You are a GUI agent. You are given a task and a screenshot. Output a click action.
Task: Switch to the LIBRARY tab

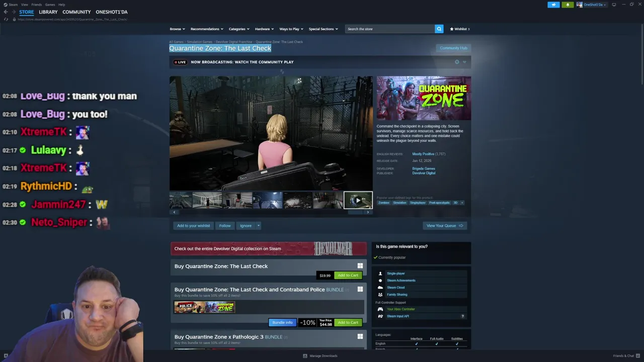click(x=48, y=12)
